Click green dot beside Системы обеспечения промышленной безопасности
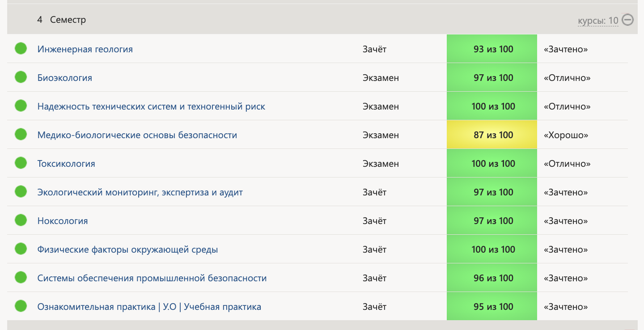 coord(21,277)
